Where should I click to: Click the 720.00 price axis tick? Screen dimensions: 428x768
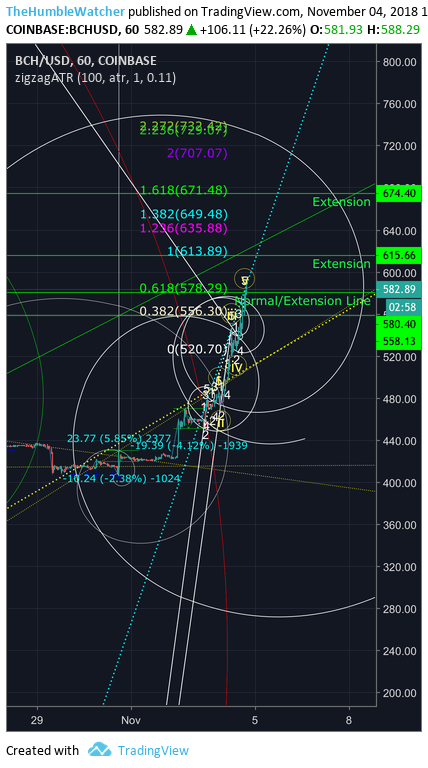(x=401, y=146)
